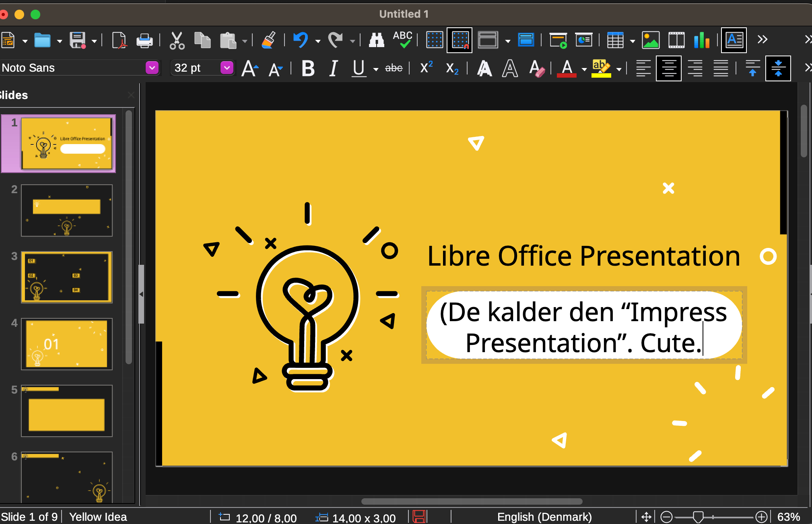Click the Print icon
This screenshot has width=812, height=524.
click(x=144, y=40)
